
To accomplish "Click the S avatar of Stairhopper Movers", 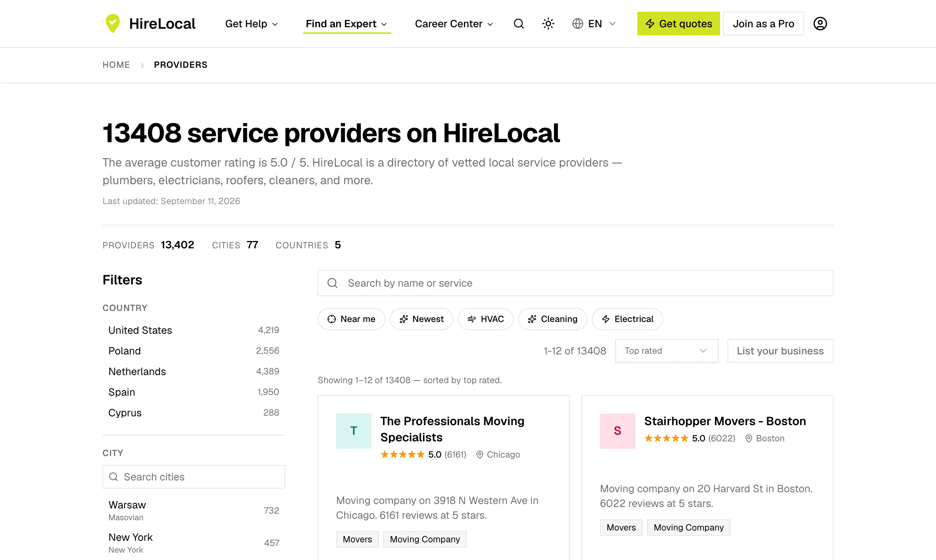I will pyautogui.click(x=618, y=431).
